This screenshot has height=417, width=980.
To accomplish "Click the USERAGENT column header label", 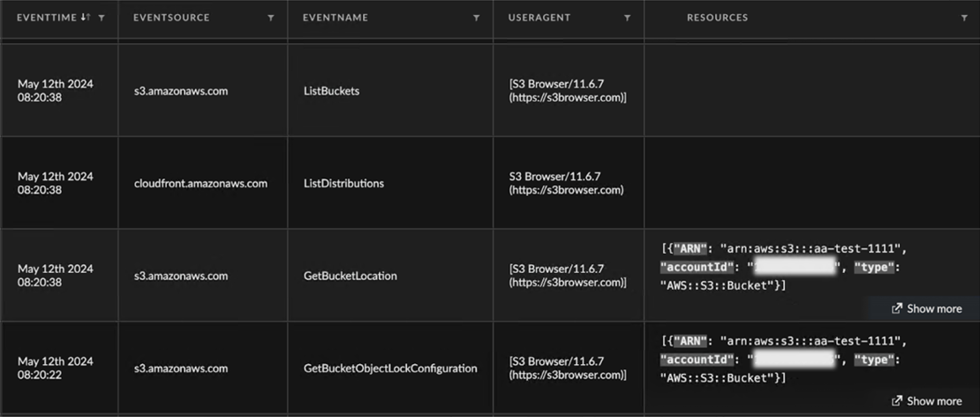I will pyautogui.click(x=539, y=18).
